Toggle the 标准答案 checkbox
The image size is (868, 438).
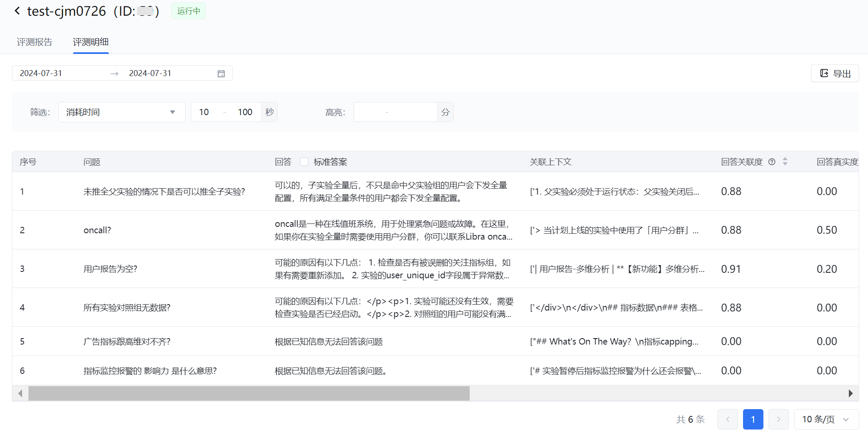point(304,162)
